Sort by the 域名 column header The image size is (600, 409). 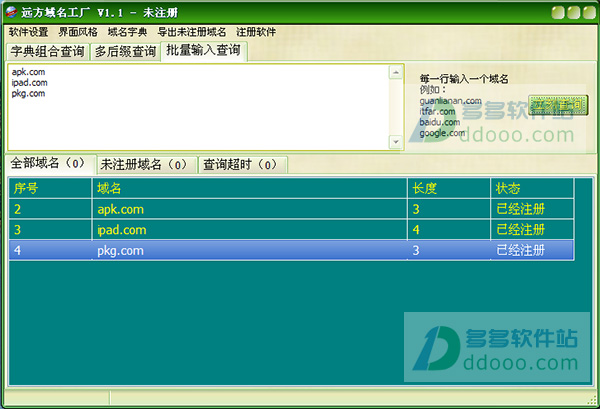(249, 188)
